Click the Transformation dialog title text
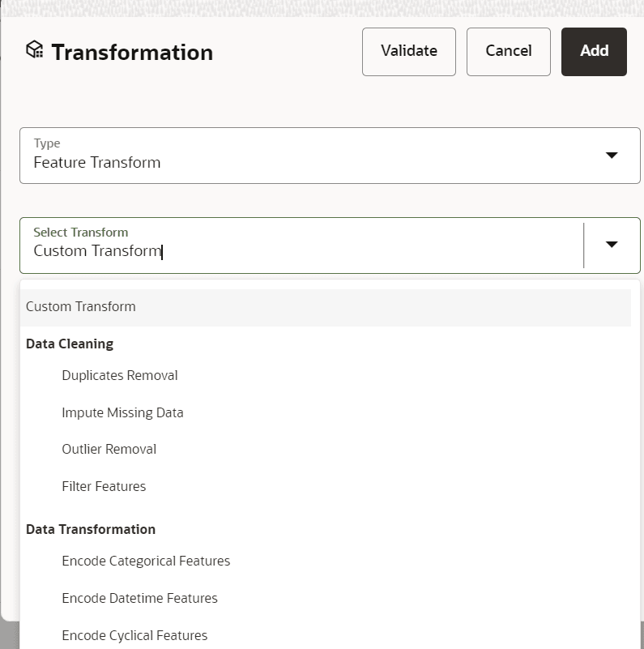The image size is (644, 649). [132, 52]
